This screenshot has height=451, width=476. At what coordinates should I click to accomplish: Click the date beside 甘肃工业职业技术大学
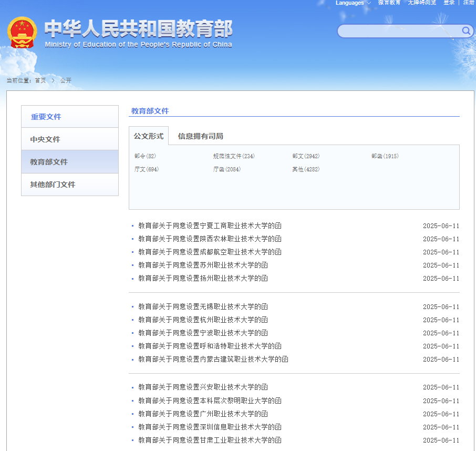click(441, 440)
